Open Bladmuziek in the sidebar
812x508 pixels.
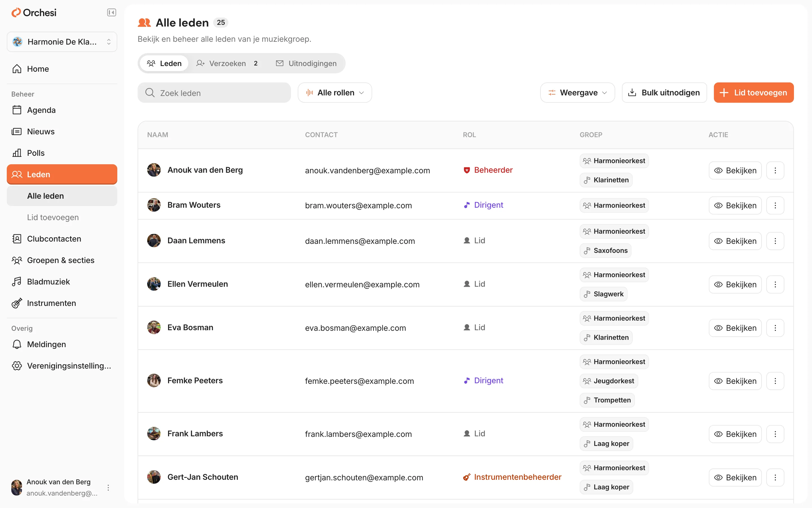62,282
